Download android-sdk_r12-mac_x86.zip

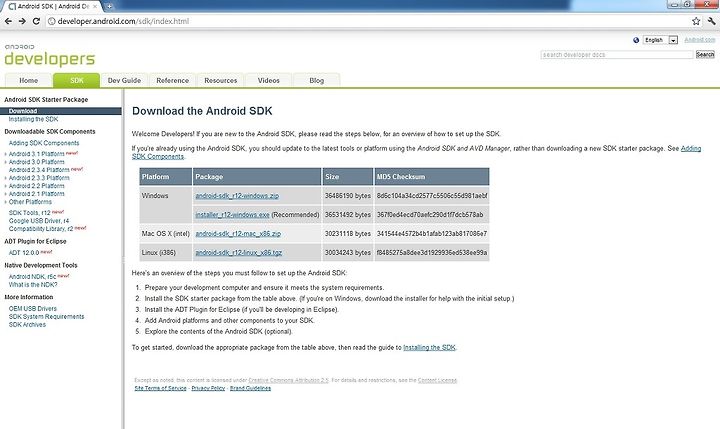click(x=238, y=234)
